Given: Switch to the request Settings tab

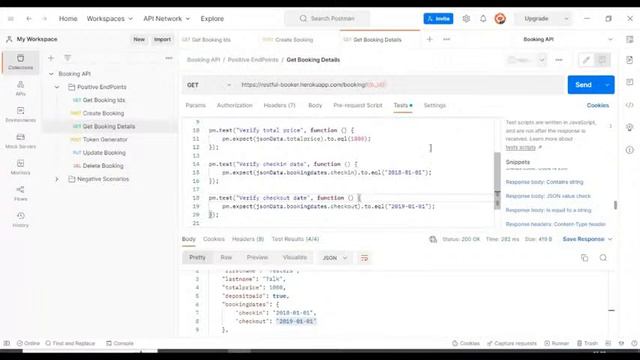Looking at the screenshot, I should point(435,105).
